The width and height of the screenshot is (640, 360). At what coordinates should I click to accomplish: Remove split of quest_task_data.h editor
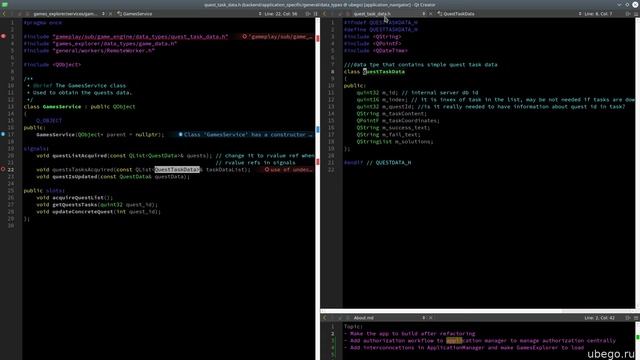[x=636, y=14]
